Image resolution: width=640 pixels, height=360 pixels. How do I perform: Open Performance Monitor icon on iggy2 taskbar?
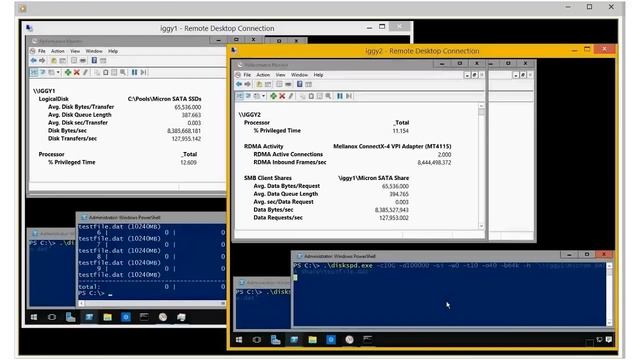coord(349,340)
